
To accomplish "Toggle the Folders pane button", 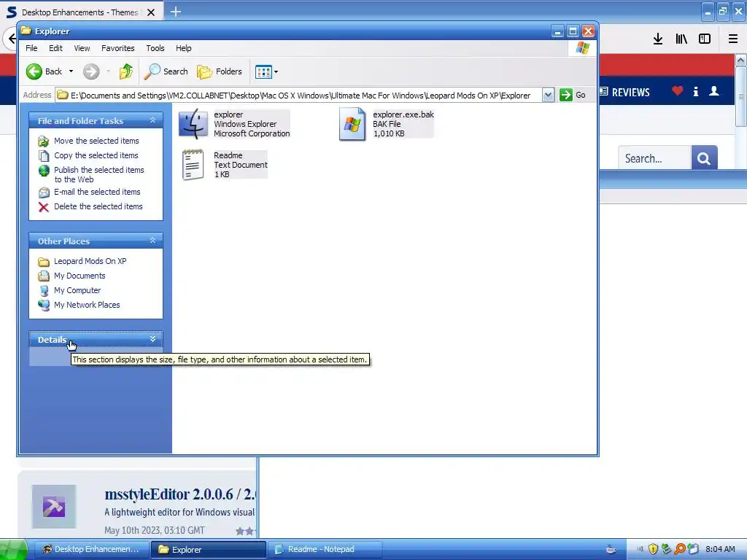I will click(220, 71).
